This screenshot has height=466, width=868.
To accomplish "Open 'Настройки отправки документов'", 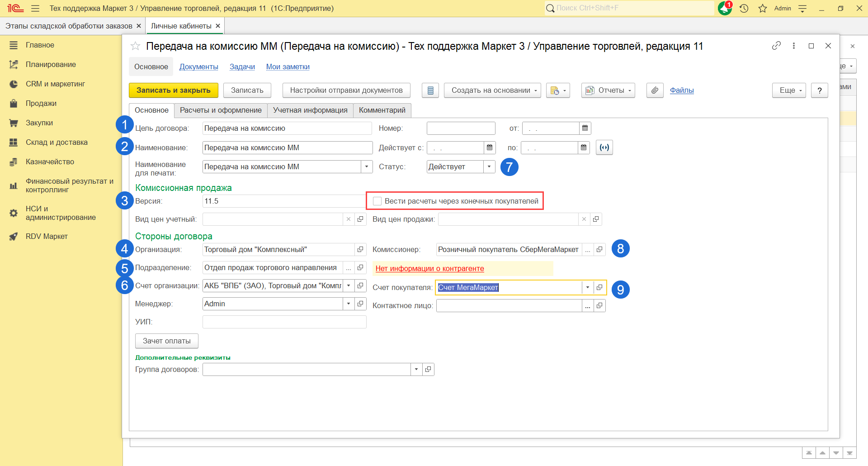I will [346, 90].
